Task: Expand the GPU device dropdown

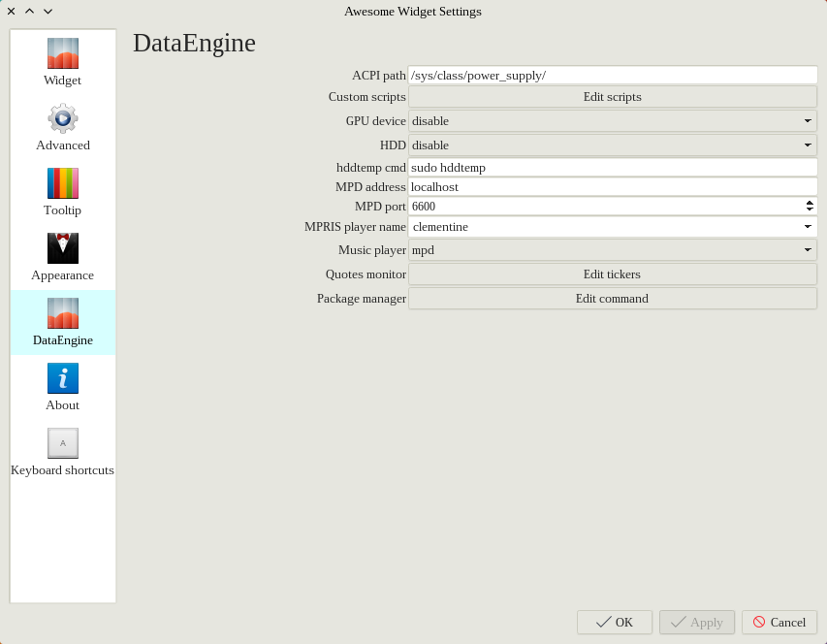Action: click(612, 121)
